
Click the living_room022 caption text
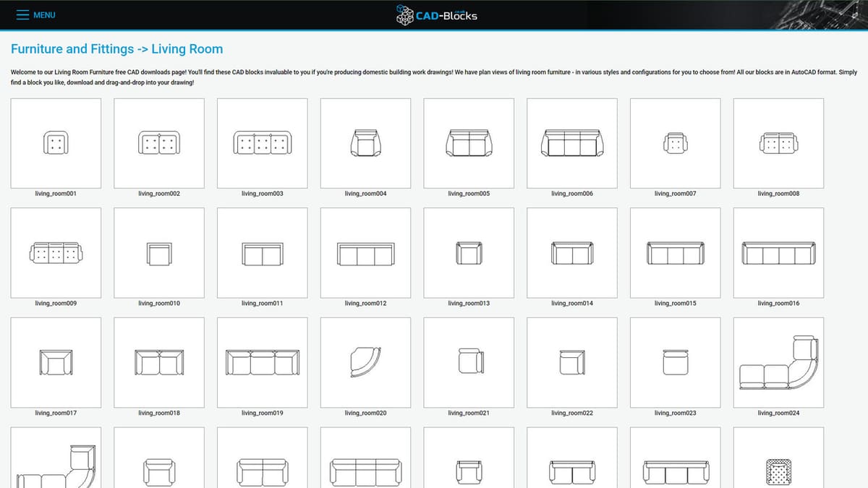click(x=572, y=413)
